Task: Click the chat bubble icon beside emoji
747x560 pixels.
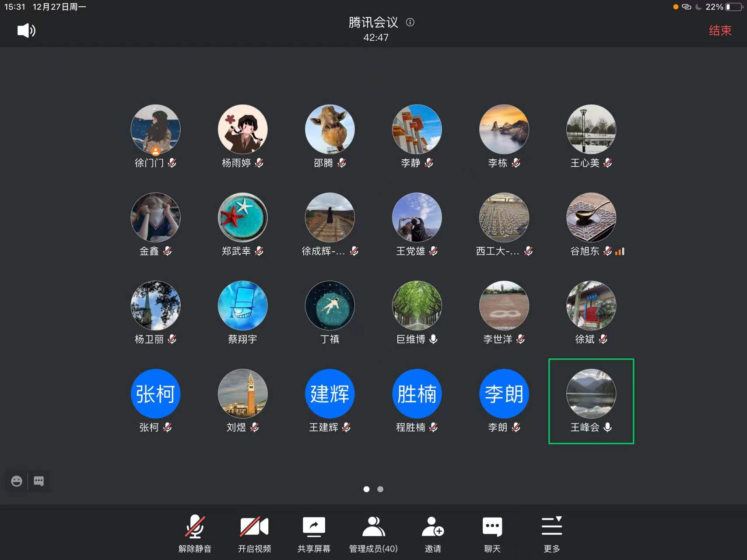Action: (39, 481)
